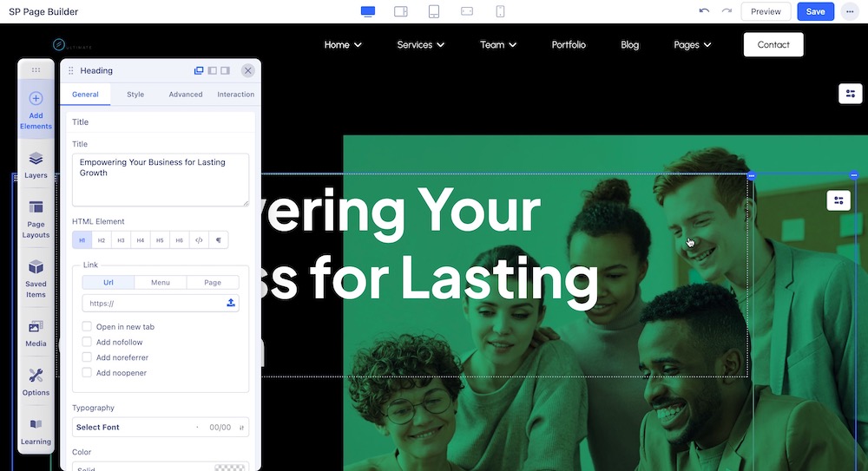Click the undo arrow
Viewport: 868px width, 471px height.
pos(704,11)
